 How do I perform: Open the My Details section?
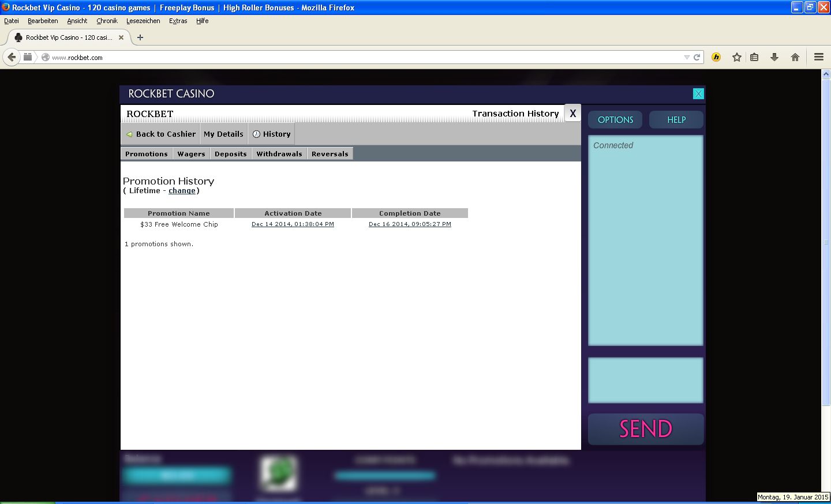[223, 134]
